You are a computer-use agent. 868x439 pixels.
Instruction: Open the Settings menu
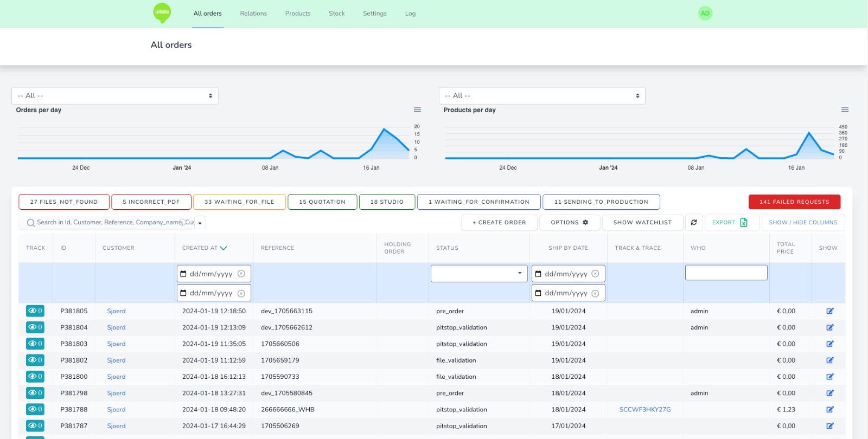375,14
